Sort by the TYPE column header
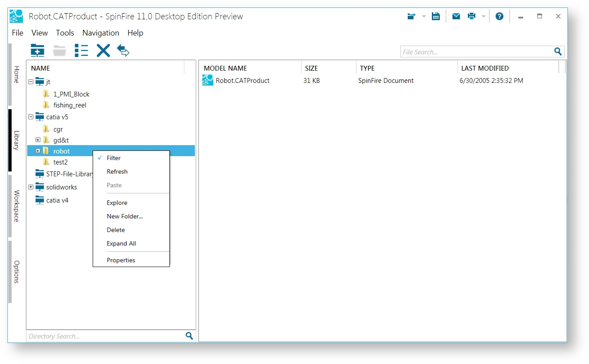 coord(406,68)
